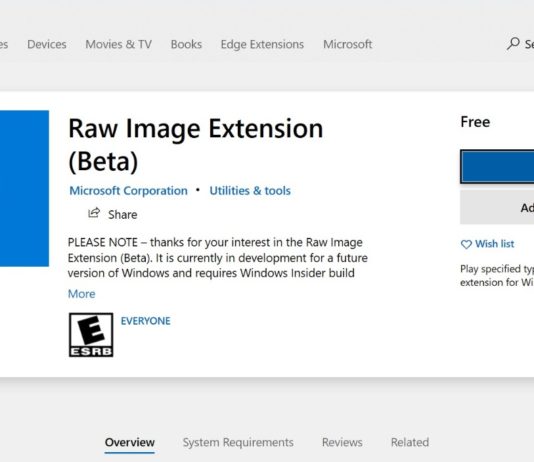Open the Movies & TV section

[x=119, y=44]
